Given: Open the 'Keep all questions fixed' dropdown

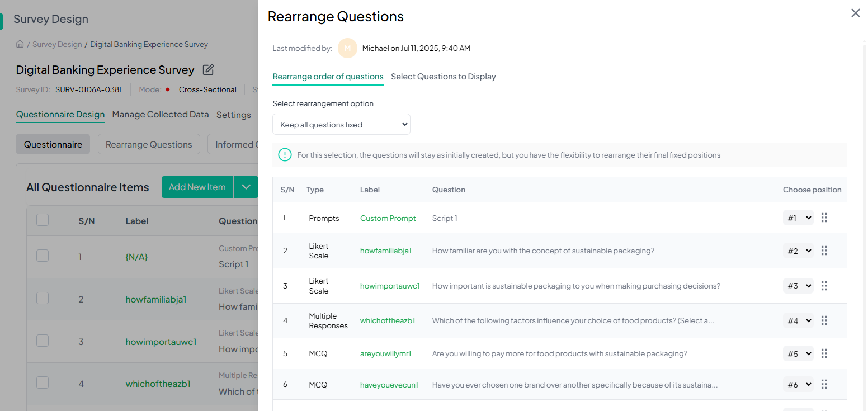Looking at the screenshot, I should pos(341,124).
